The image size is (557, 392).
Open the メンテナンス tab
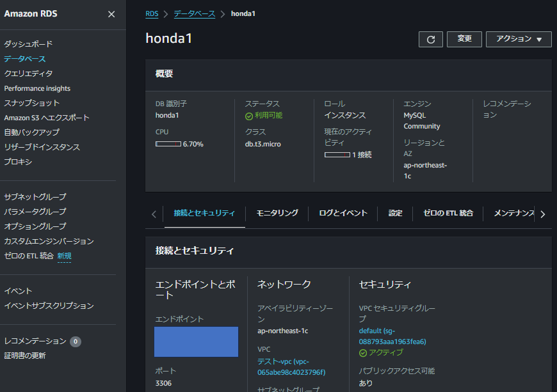click(x=513, y=213)
